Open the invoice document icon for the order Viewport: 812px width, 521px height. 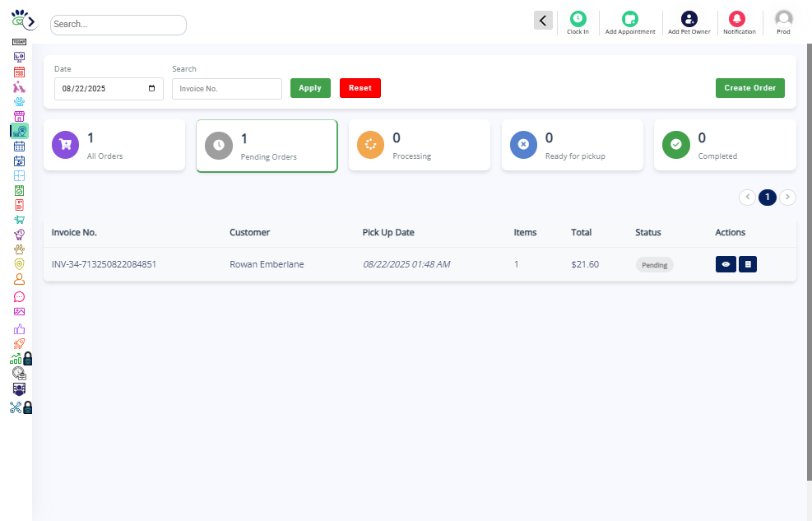748,264
